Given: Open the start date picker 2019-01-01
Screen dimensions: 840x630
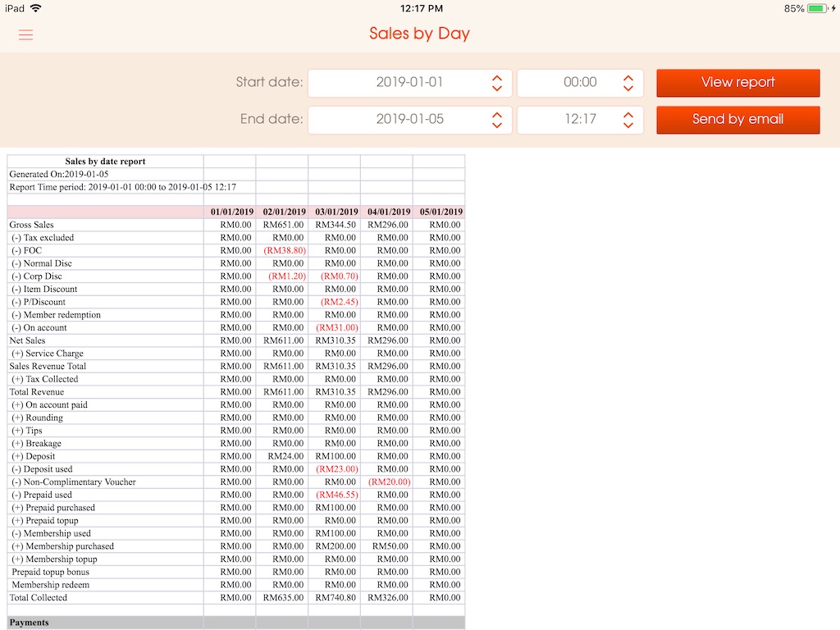Looking at the screenshot, I should pyautogui.click(x=410, y=83).
